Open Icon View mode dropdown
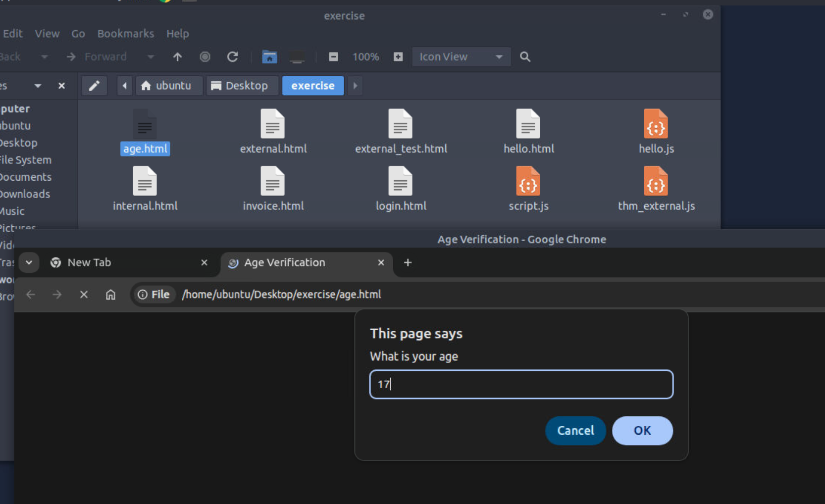 (461, 57)
